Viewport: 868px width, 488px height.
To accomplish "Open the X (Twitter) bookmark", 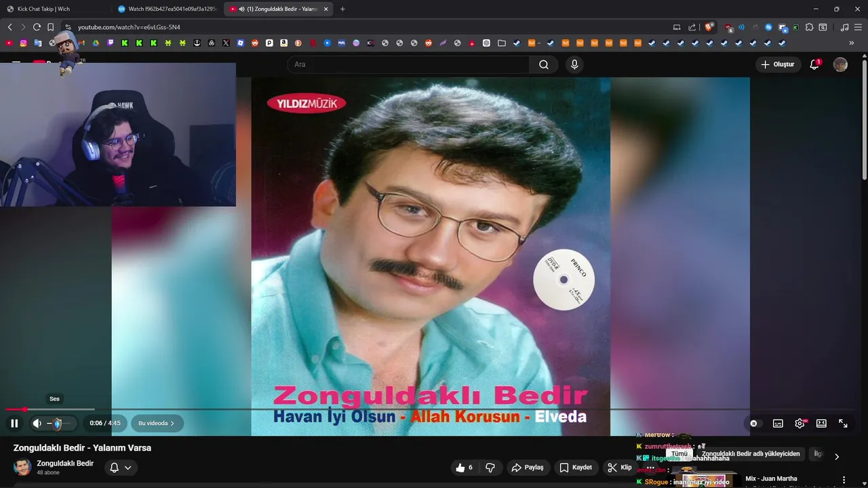I will pos(226,43).
